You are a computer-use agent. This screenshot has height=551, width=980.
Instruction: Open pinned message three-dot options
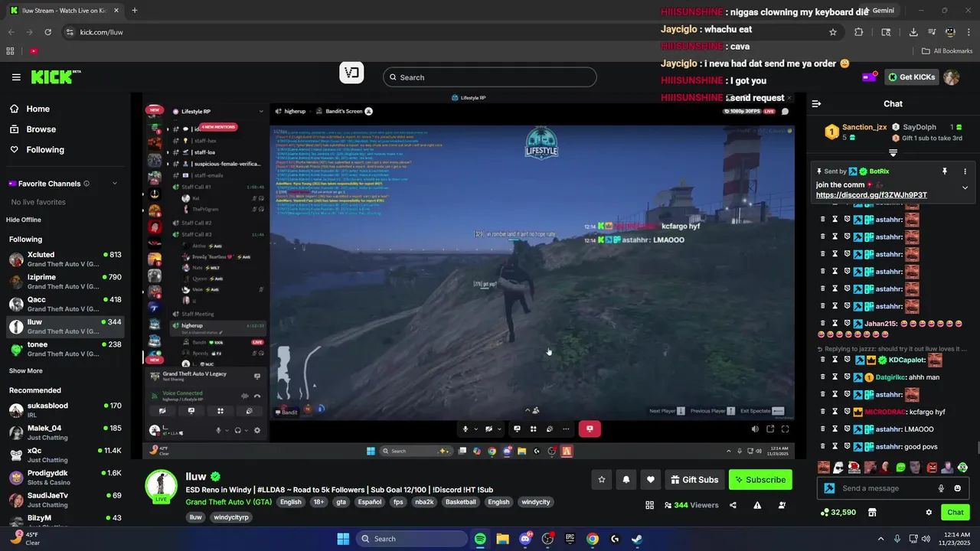point(965,171)
